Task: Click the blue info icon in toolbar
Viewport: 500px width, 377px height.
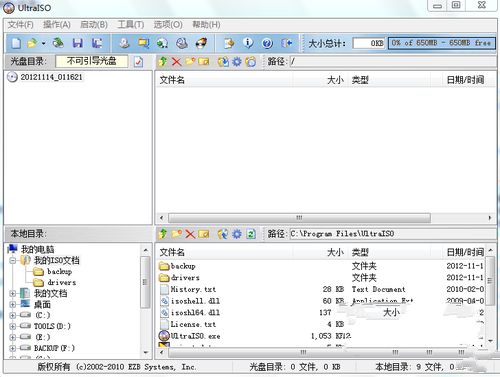Action: tap(248, 43)
